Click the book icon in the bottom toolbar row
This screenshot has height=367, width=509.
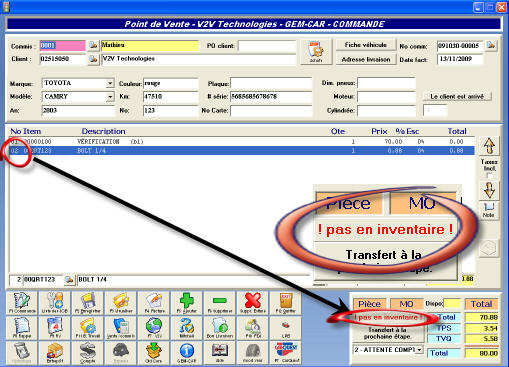[x=220, y=353]
